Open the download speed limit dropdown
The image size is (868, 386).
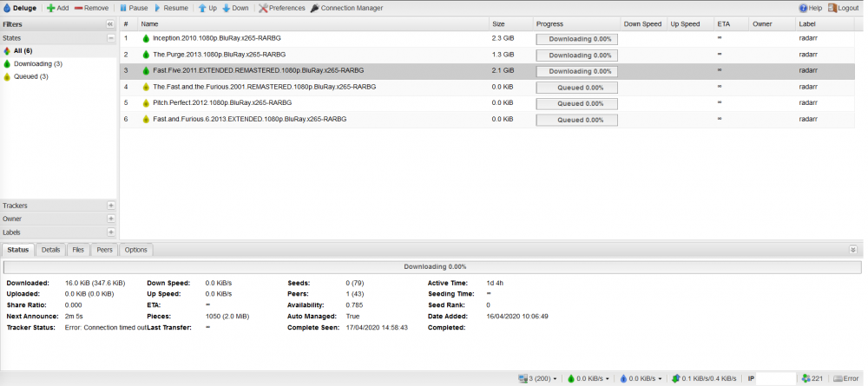[588, 379]
